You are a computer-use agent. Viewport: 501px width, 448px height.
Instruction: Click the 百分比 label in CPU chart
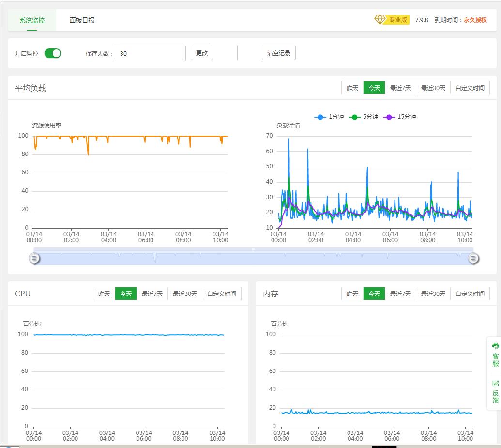pos(31,324)
